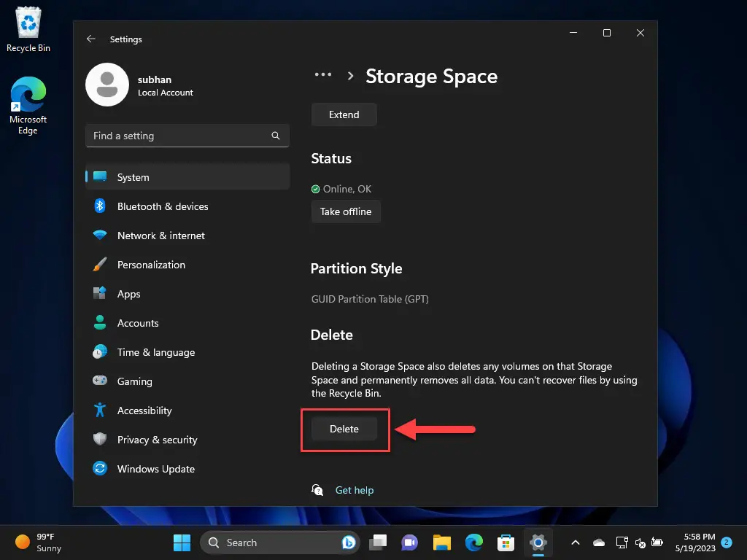Click the network display tray icon

coord(622,542)
